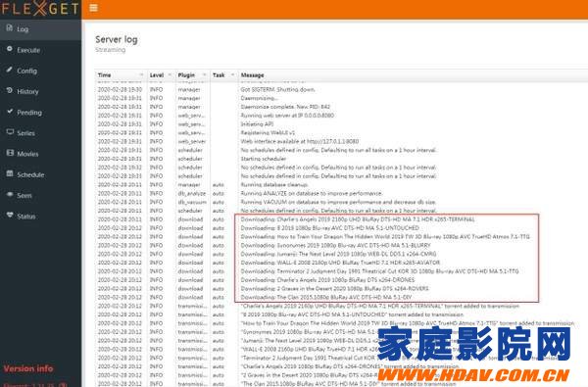Select Downloading Charlie's Angels 1080p DRONES row

tap(327, 280)
